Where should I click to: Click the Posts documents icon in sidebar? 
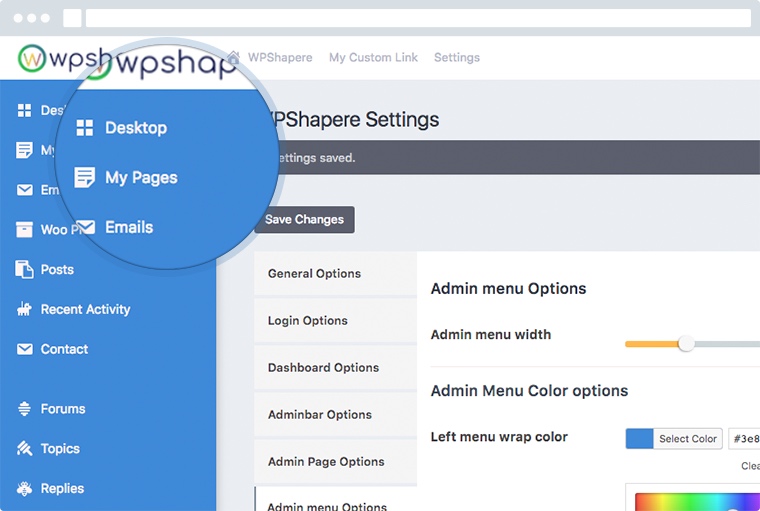[x=24, y=269]
